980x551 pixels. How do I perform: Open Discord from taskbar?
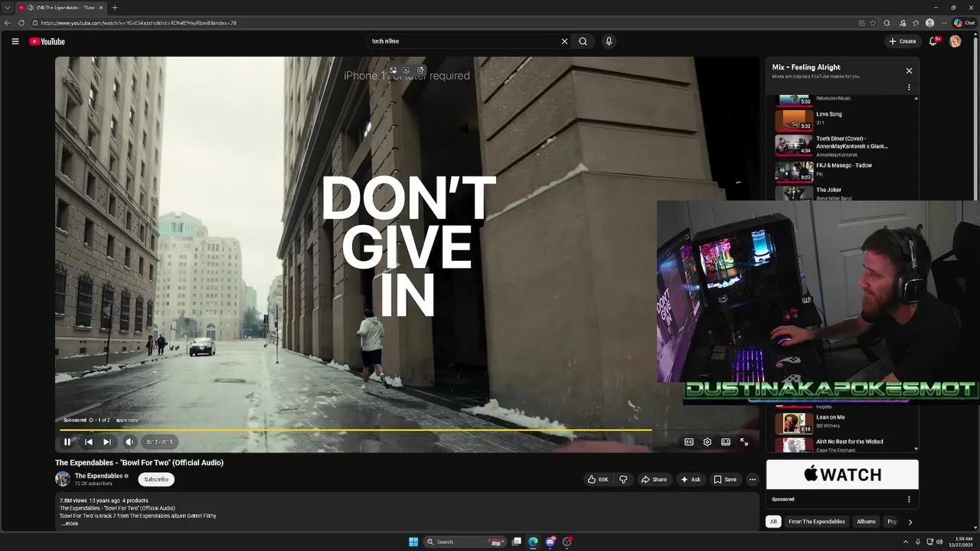pyautogui.click(x=550, y=542)
